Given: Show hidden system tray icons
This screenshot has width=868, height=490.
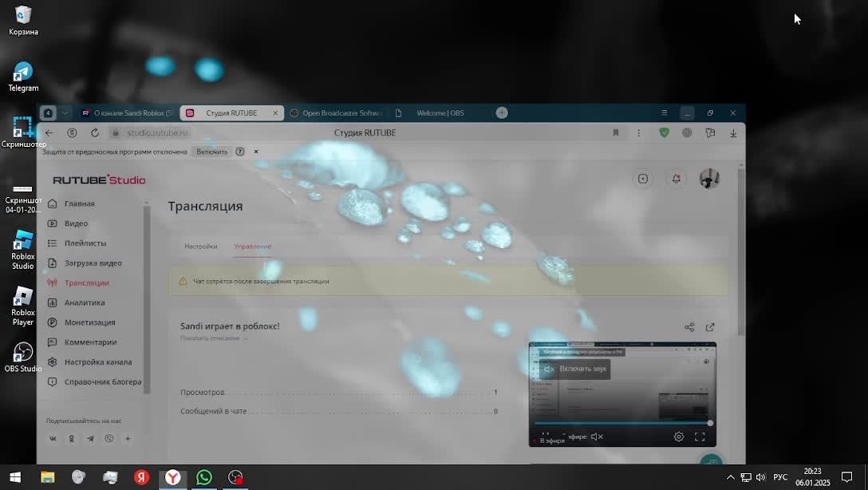Looking at the screenshot, I should (731, 477).
